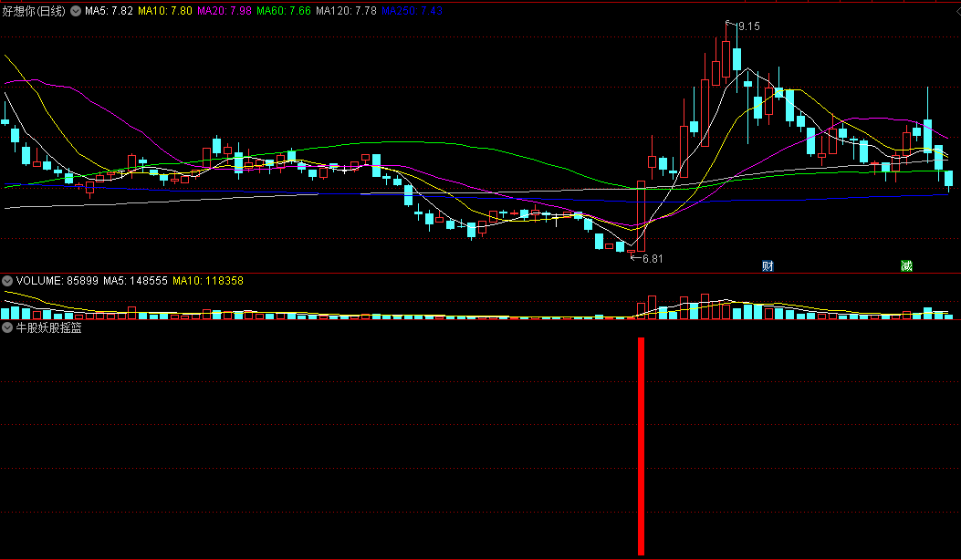The image size is (961, 560).
Task: Click the 财 financial marker icon
Action: click(x=768, y=266)
